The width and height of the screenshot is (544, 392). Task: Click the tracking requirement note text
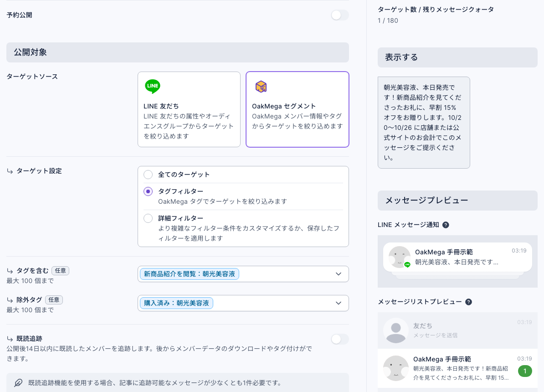point(154,382)
